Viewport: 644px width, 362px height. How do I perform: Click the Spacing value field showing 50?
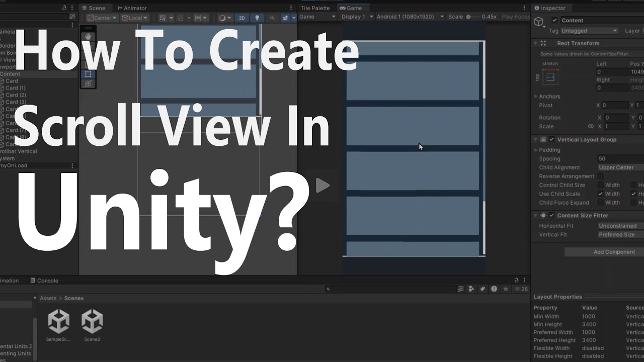(x=620, y=159)
